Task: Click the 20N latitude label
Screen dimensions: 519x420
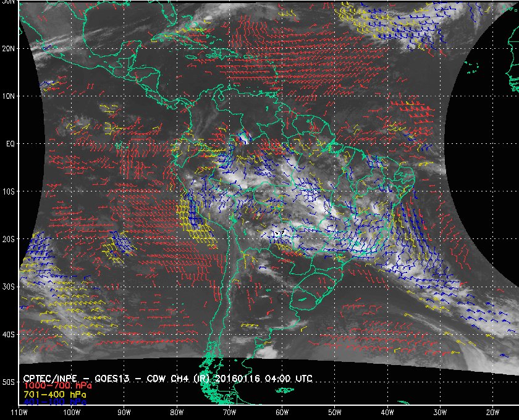Action: coord(8,48)
